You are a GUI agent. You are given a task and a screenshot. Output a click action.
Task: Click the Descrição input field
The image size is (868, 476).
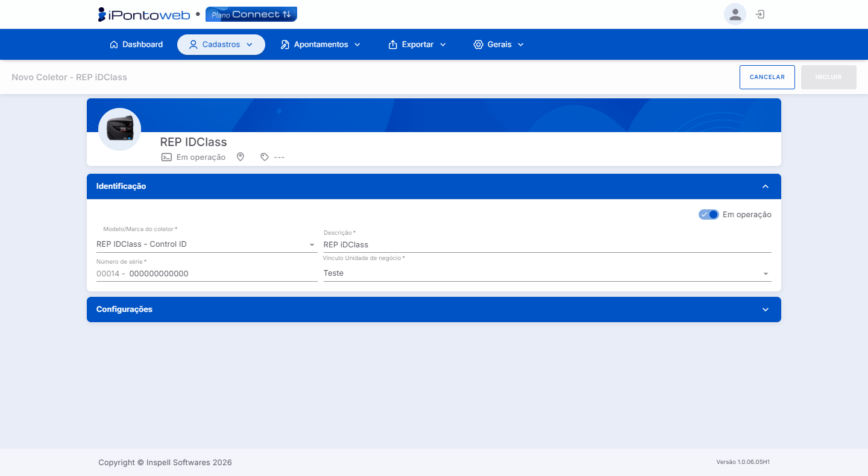point(547,244)
